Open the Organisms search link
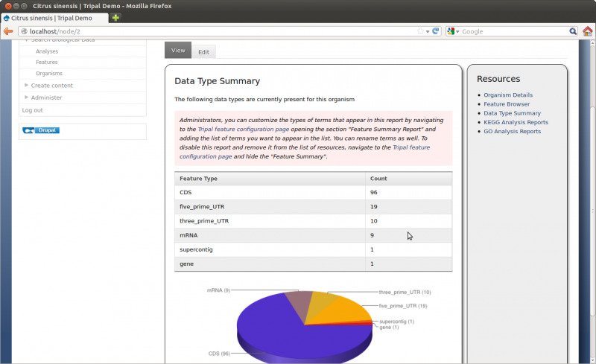Image resolution: width=596 pixels, height=364 pixels. coord(49,74)
